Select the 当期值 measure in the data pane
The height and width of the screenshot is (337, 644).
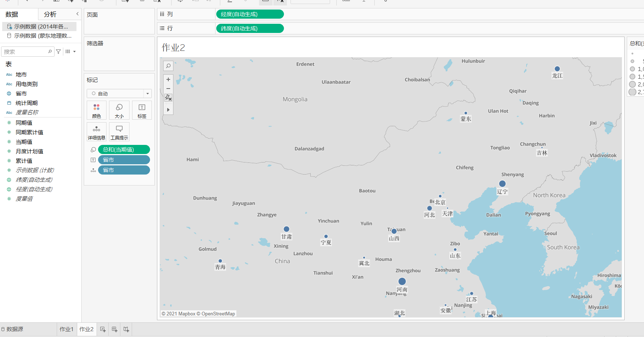[24, 142]
